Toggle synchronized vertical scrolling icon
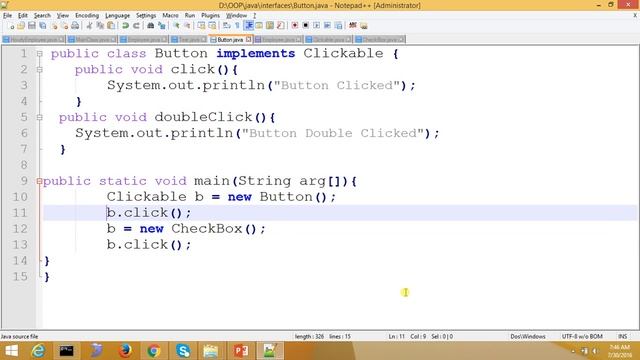This screenshot has width=640, height=360. coord(201,25)
